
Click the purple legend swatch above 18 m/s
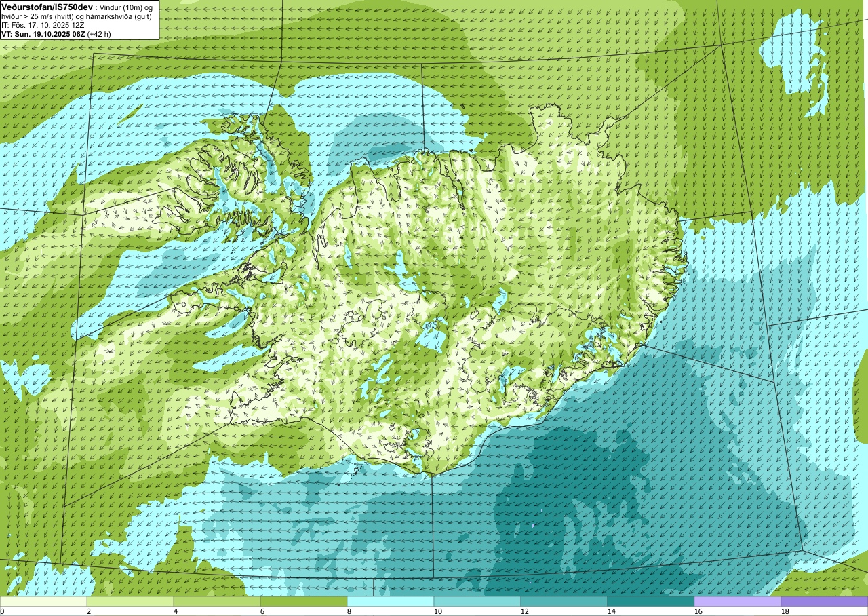824,601
